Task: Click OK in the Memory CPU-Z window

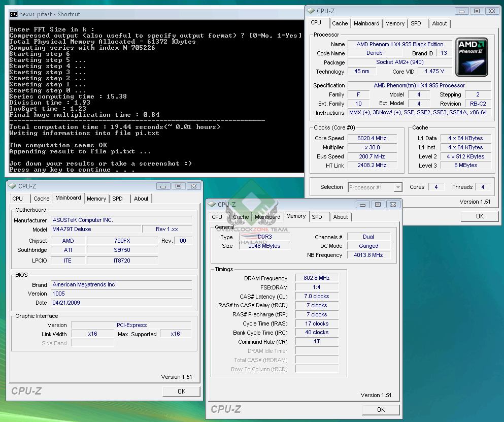Action: point(381,410)
